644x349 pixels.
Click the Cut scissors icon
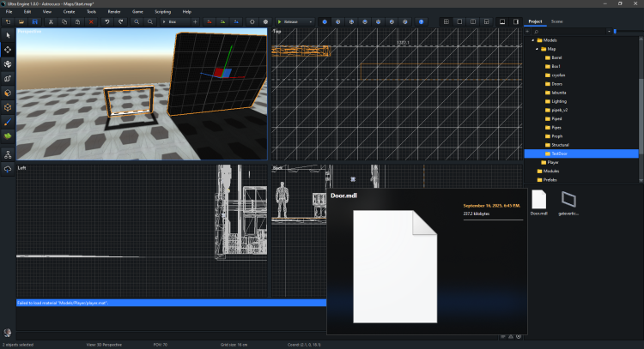tap(52, 21)
